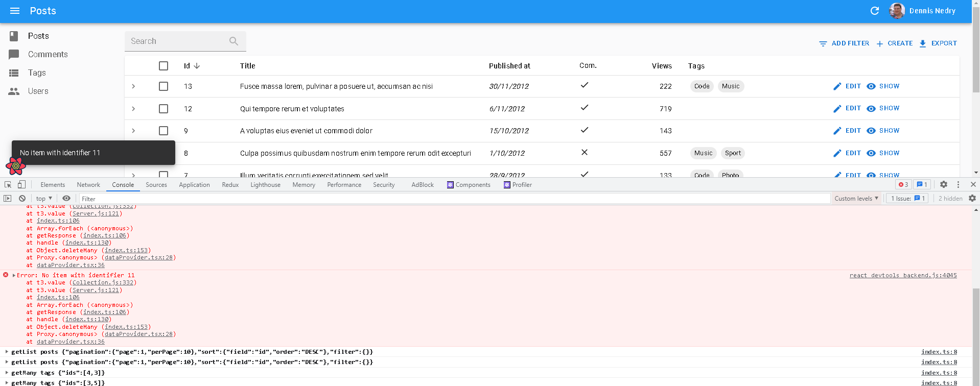The width and height of the screenshot is (980, 386).
Task: Toggle the select-all checkbox in the table header
Action: point(164,66)
